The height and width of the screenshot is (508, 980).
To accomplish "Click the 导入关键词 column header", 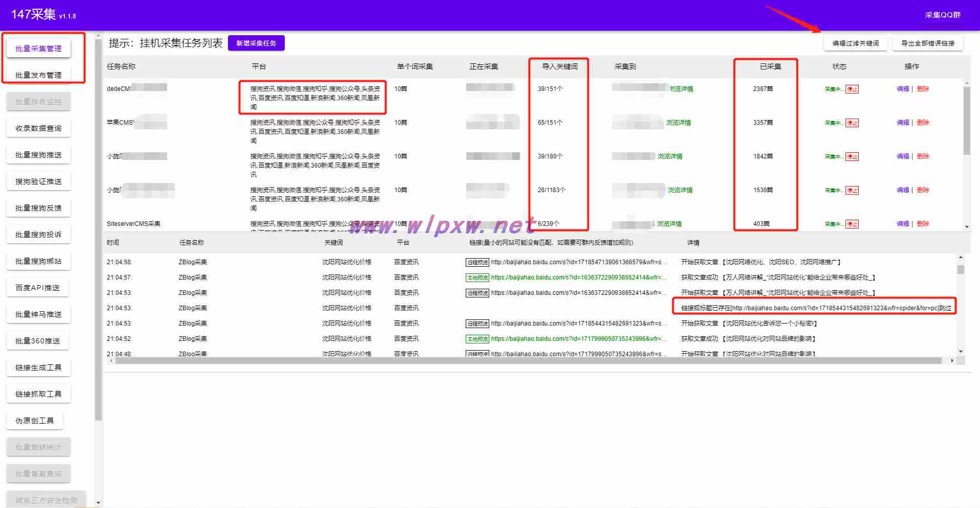I will point(560,66).
